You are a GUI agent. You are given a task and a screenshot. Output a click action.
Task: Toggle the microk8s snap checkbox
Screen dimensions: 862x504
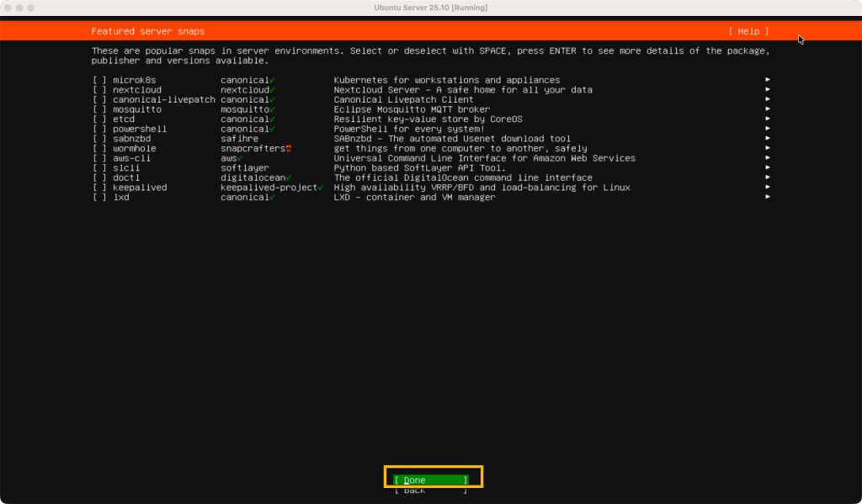(100, 80)
